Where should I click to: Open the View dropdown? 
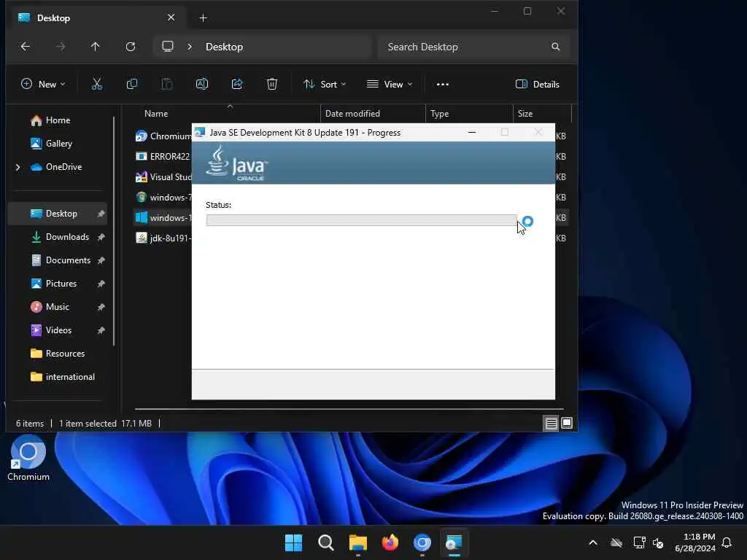390,85
